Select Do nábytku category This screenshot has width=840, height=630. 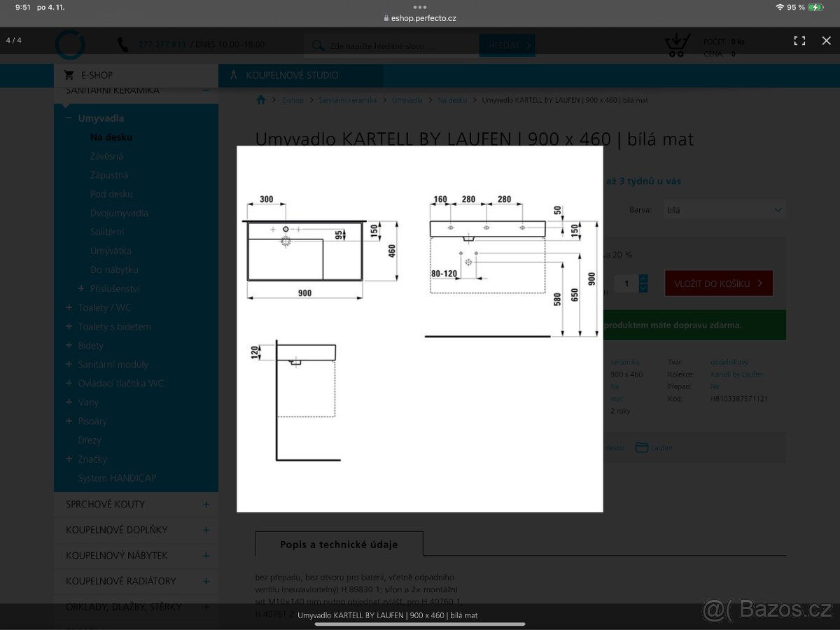(x=114, y=269)
